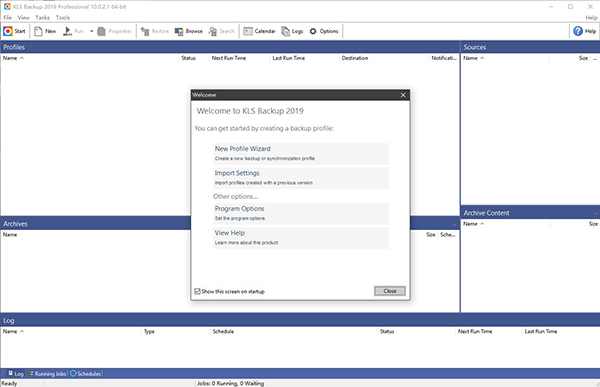Sort Log panel by Type column

pos(176,331)
